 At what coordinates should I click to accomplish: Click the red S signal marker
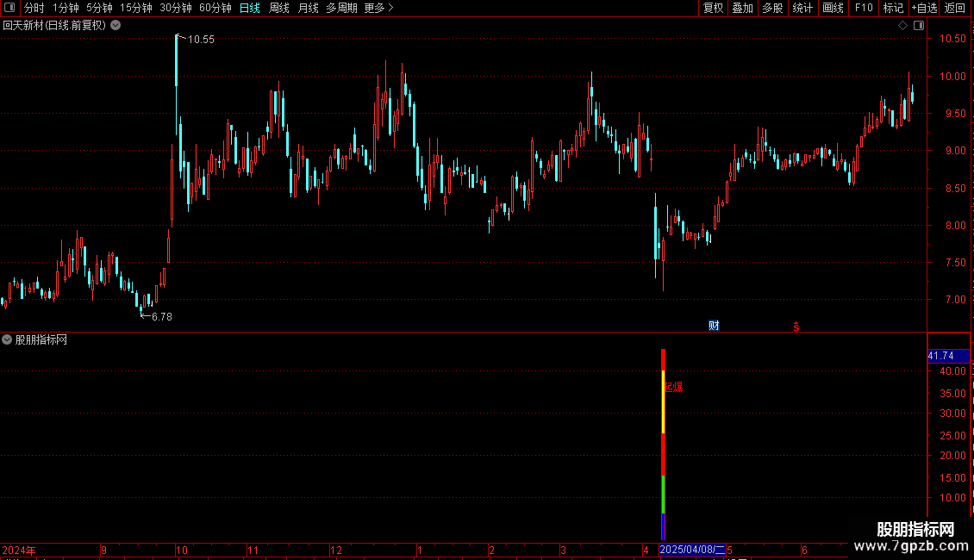(x=796, y=327)
